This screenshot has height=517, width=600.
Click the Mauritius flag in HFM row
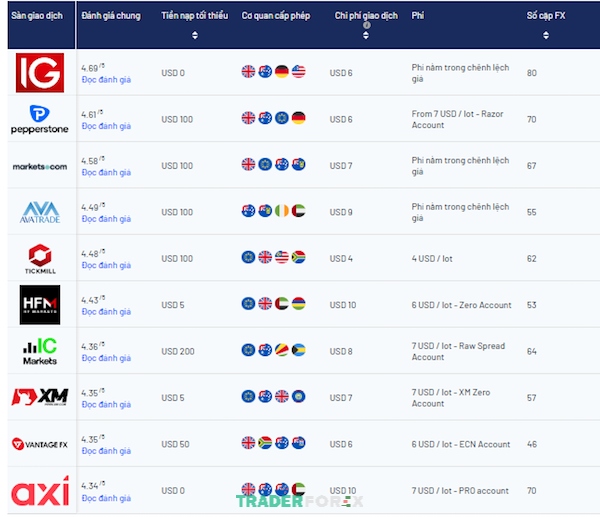pyautogui.click(x=298, y=303)
